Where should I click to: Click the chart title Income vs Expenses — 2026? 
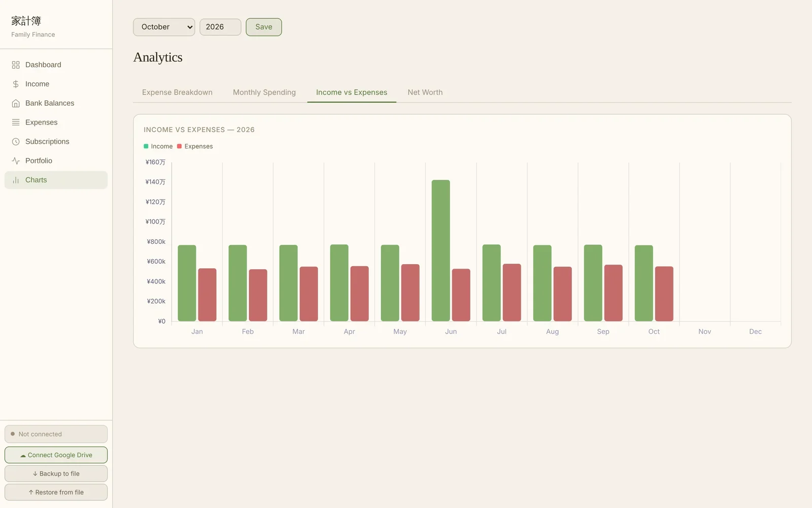(x=199, y=130)
